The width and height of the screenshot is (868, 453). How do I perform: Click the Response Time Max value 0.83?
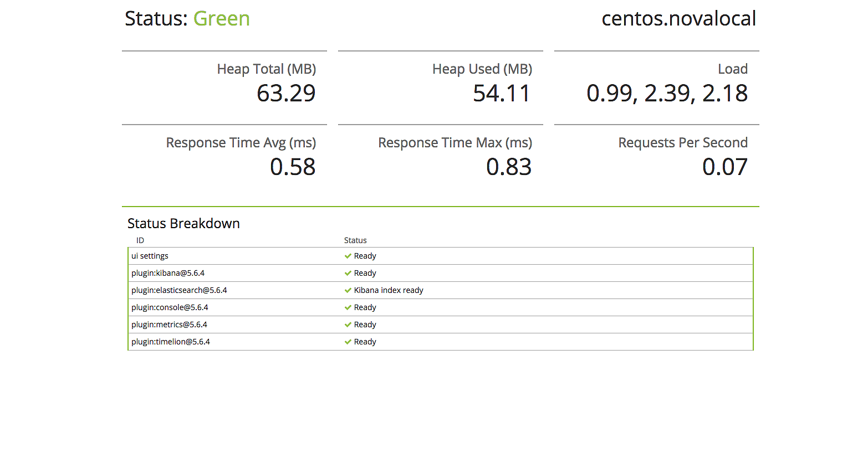tap(509, 167)
